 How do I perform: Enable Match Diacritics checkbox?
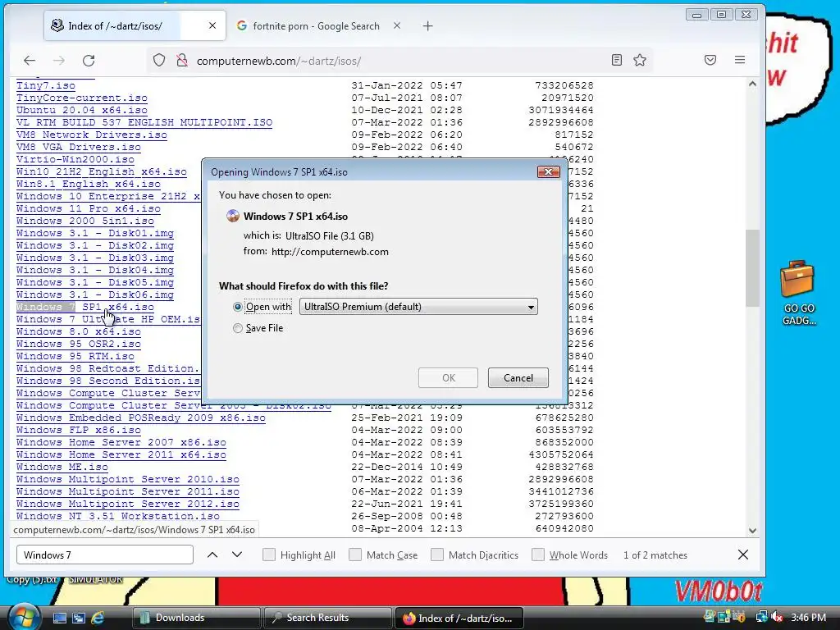pyautogui.click(x=437, y=555)
